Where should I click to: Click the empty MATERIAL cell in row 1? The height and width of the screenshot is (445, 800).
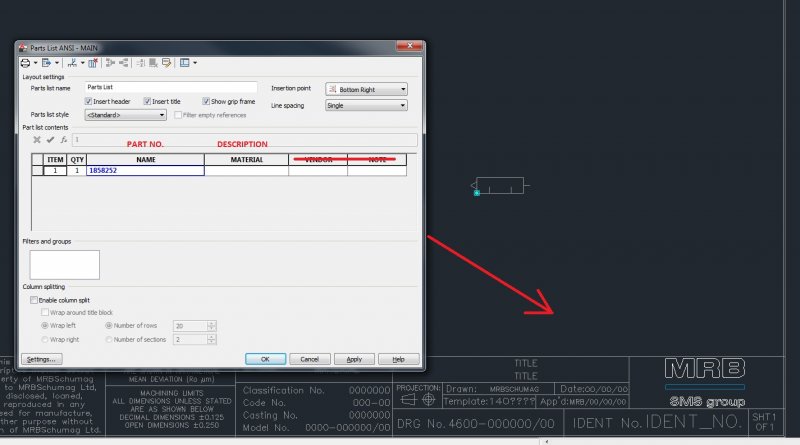[x=246, y=170]
